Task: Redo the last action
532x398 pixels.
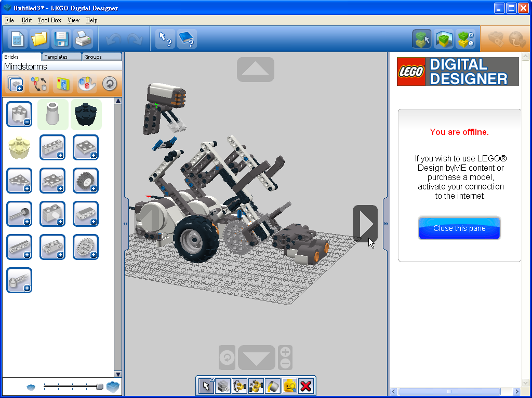Action: (x=135, y=39)
